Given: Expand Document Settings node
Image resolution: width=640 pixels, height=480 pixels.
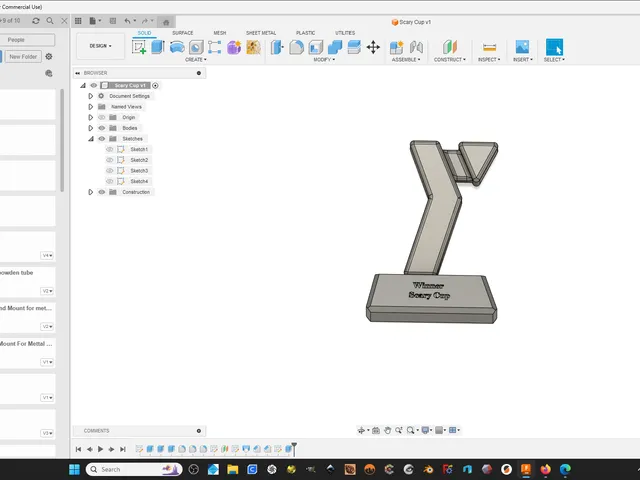Looking at the screenshot, I should coord(91,96).
